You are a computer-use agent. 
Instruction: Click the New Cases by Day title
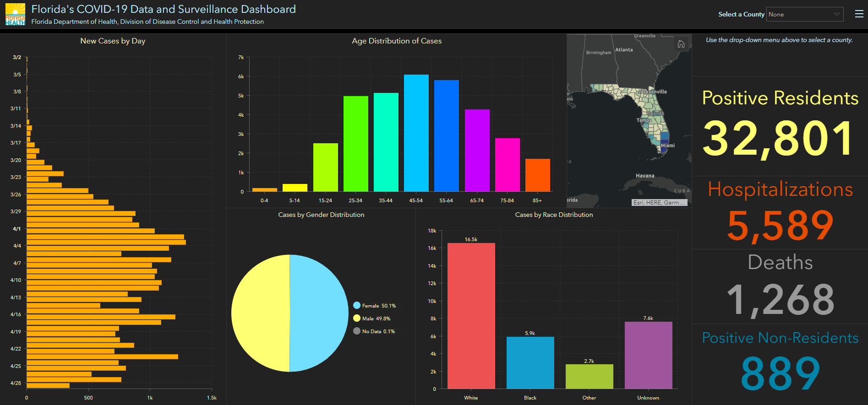point(113,41)
